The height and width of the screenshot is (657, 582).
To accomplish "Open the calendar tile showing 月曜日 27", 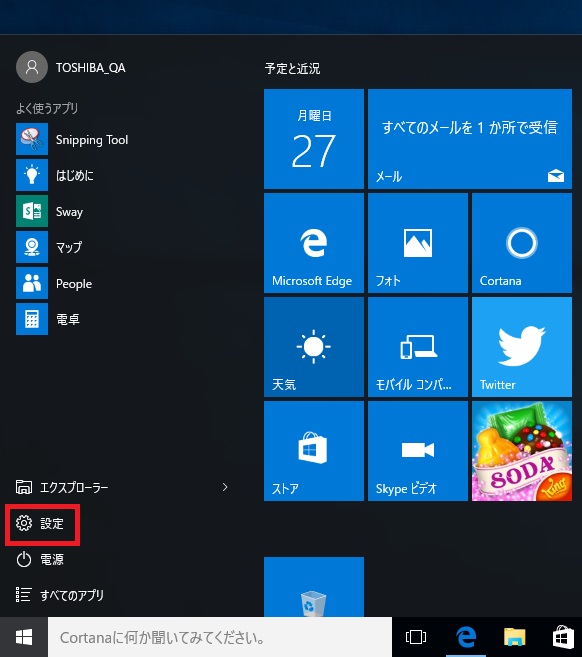I will tap(314, 139).
